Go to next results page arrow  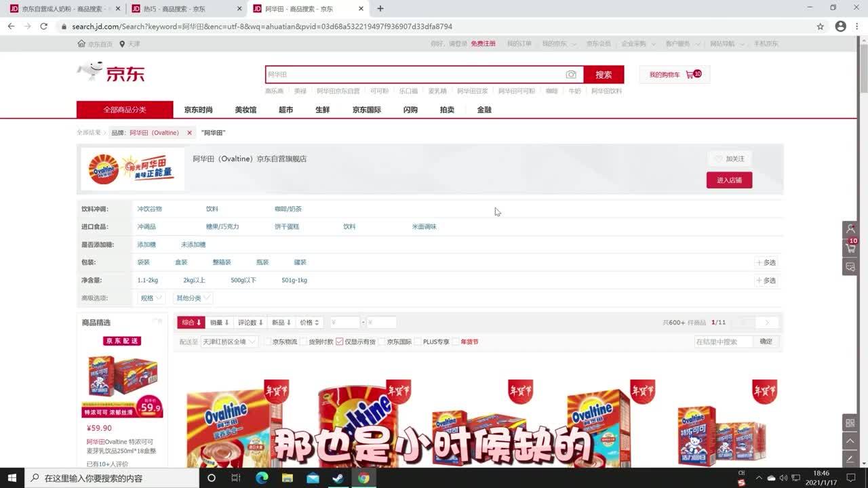767,323
